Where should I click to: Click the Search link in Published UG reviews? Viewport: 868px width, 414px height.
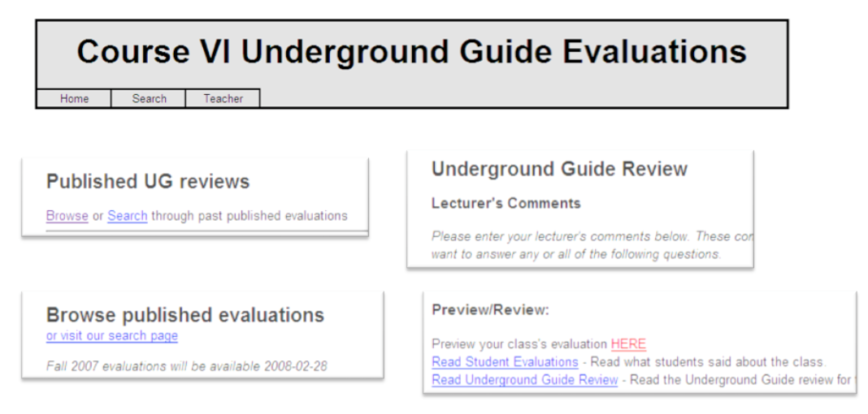127,216
